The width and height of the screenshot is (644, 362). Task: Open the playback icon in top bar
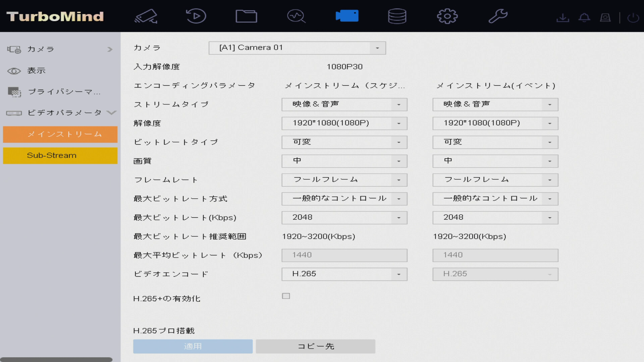point(196,16)
